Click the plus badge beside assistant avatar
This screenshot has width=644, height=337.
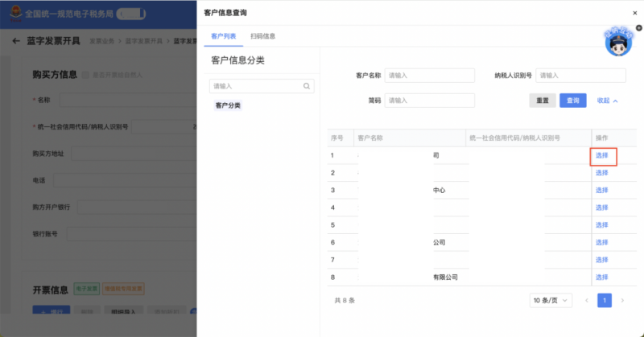[x=638, y=28]
